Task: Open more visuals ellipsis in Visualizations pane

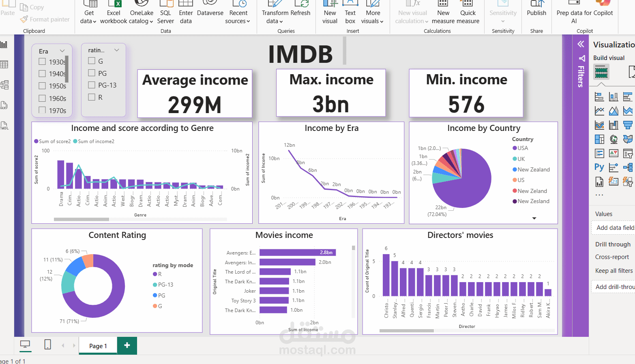Action: pyautogui.click(x=599, y=195)
